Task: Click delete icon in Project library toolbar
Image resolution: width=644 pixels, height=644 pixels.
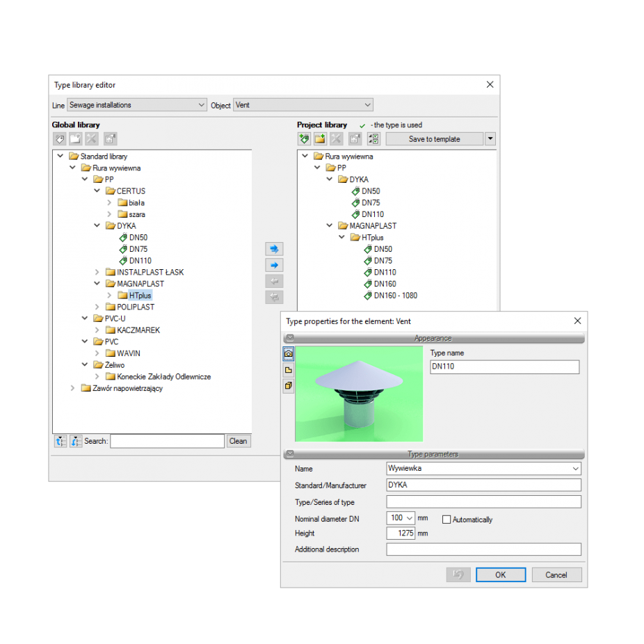Action: (336, 139)
